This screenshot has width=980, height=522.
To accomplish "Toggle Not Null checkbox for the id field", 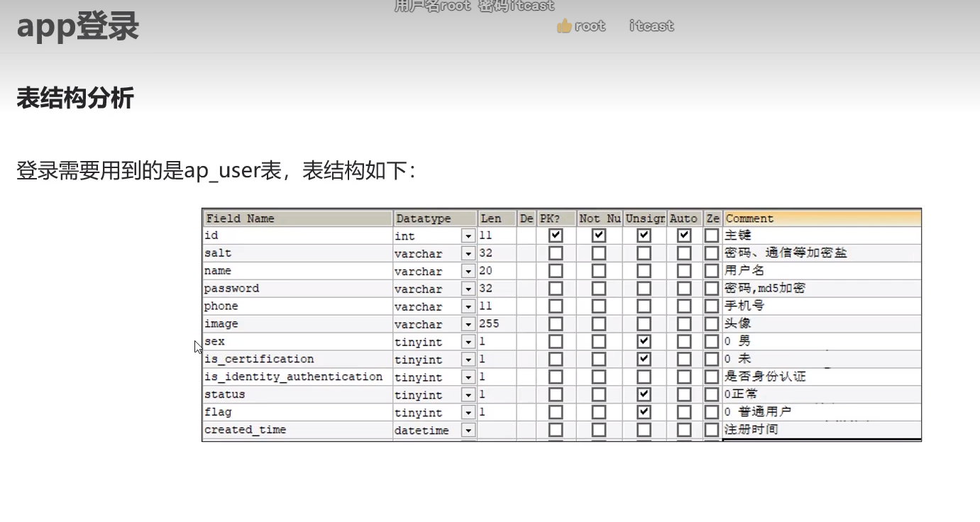I will point(599,235).
